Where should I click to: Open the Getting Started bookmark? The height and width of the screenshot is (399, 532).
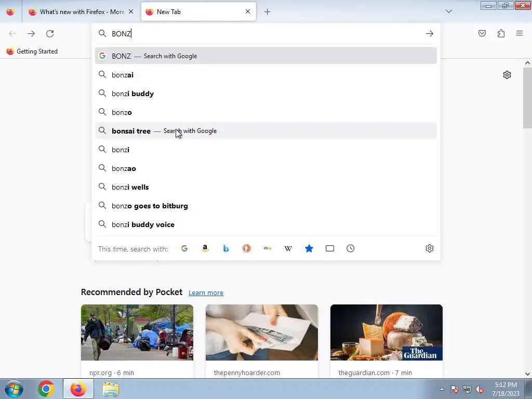click(x=32, y=51)
